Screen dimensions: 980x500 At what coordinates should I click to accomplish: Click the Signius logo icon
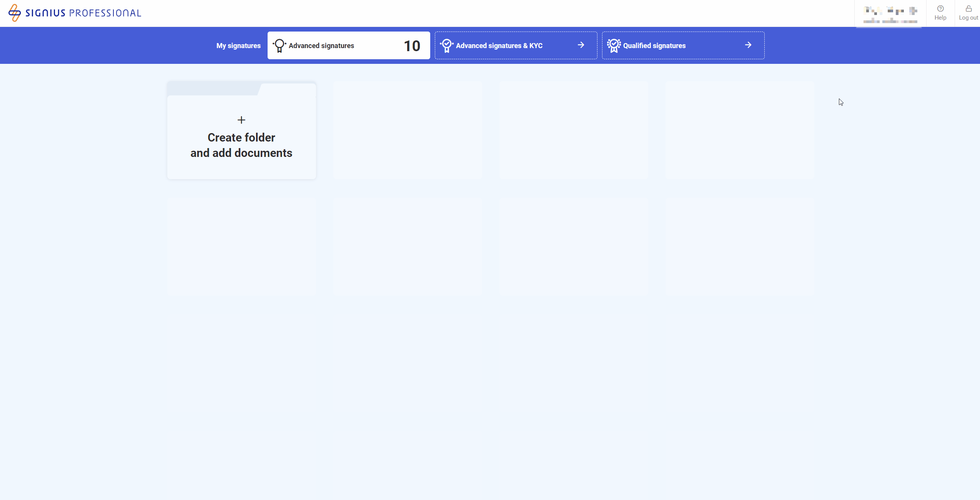(x=15, y=13)
